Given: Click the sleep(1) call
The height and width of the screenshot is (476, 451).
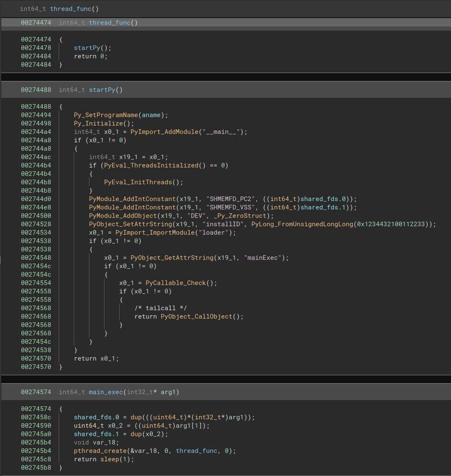Looking at the screenshot, I should (x=115, y=459).
